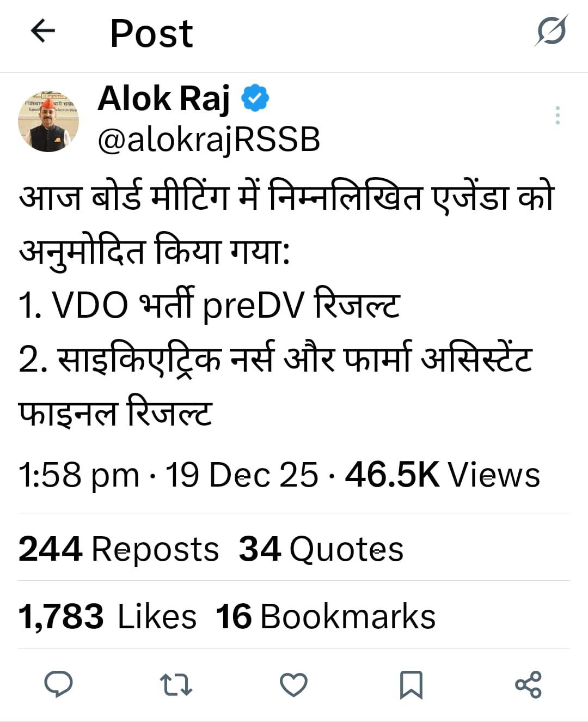Open the three-dot post options menu
588x722 pixels.
pos(558,116)
